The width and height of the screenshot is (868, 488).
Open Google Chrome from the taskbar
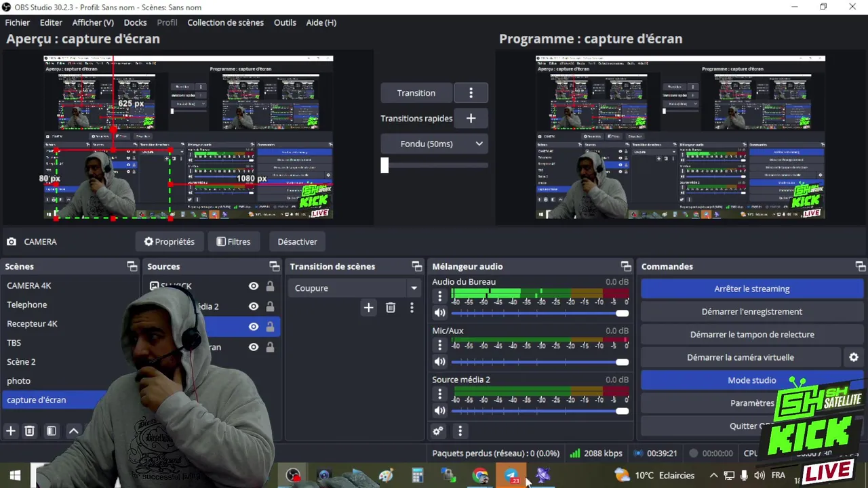tap(480, 475)
